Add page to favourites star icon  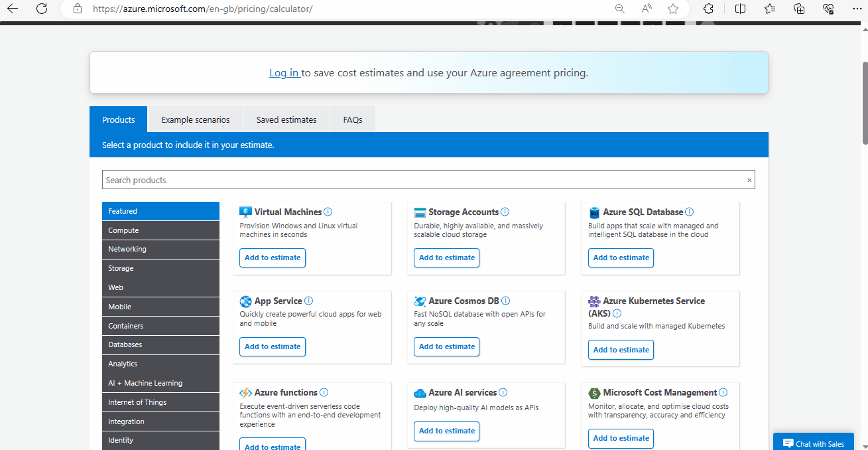[x=673, y=9]
